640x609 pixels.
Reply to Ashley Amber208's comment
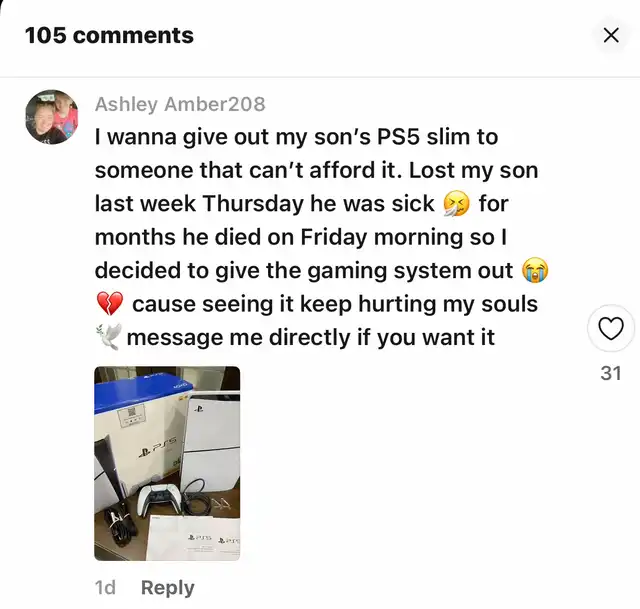coord(167,588)
